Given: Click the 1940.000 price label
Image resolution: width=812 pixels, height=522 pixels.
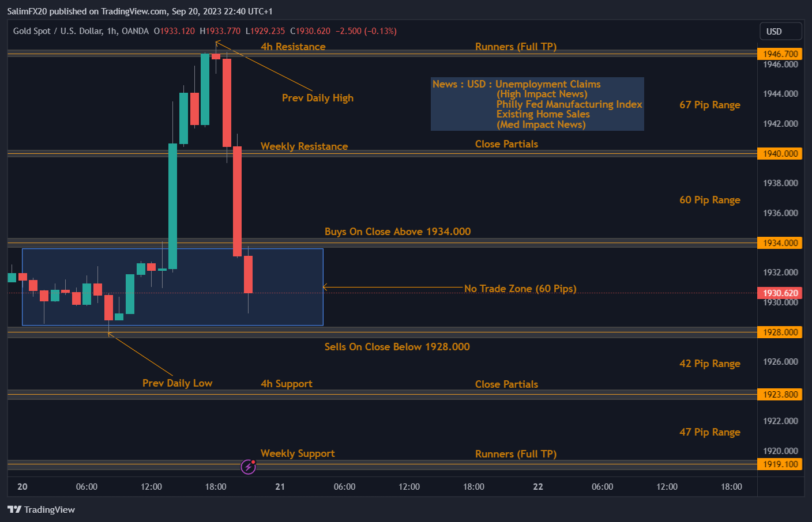Looking at the screenshot, I should click(780, 153).
